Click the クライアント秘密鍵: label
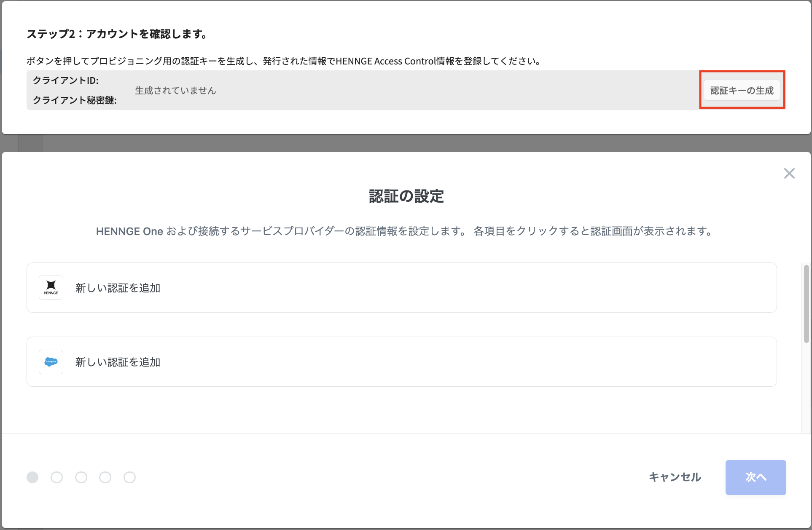812x530 pixels. (x=75, y=100)
